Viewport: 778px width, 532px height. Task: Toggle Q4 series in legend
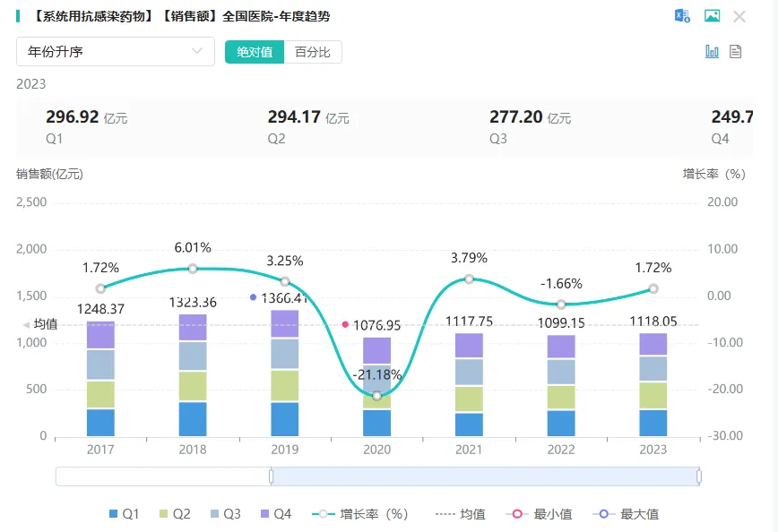[x=276, y=514]
